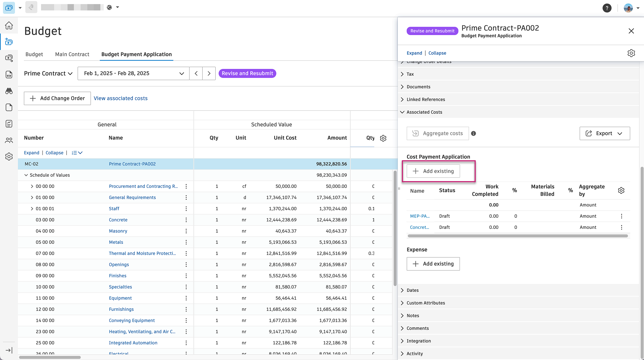Screen dimensions: 644x360
Task: Collapse the Associated Costs section
Action: coord(402,112)
